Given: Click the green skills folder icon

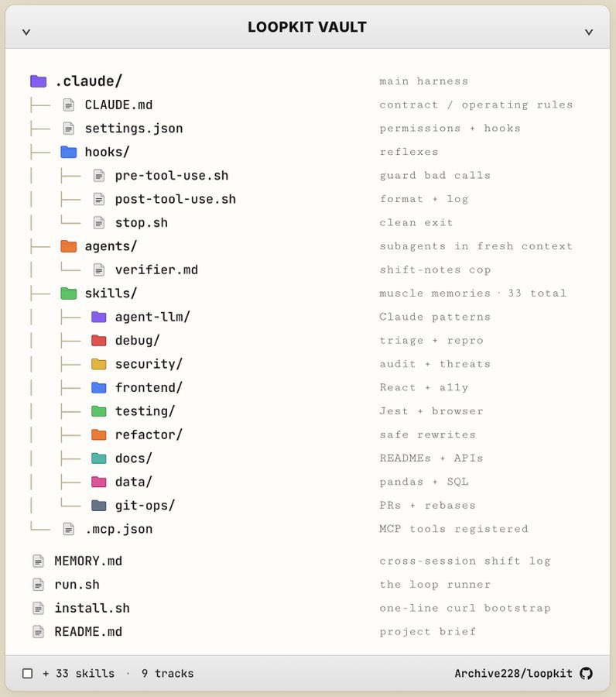Looking at the screenshot, I should click(68, 294).
